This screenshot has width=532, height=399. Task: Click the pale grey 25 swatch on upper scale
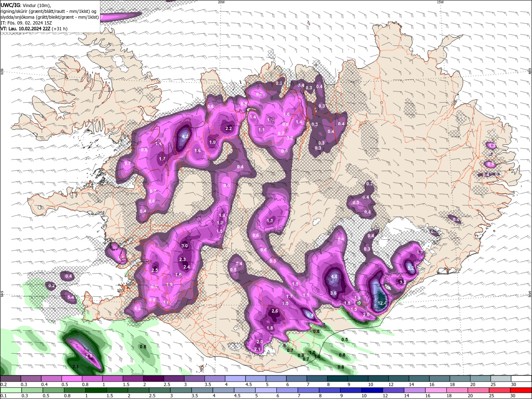(x=500, y=379)
